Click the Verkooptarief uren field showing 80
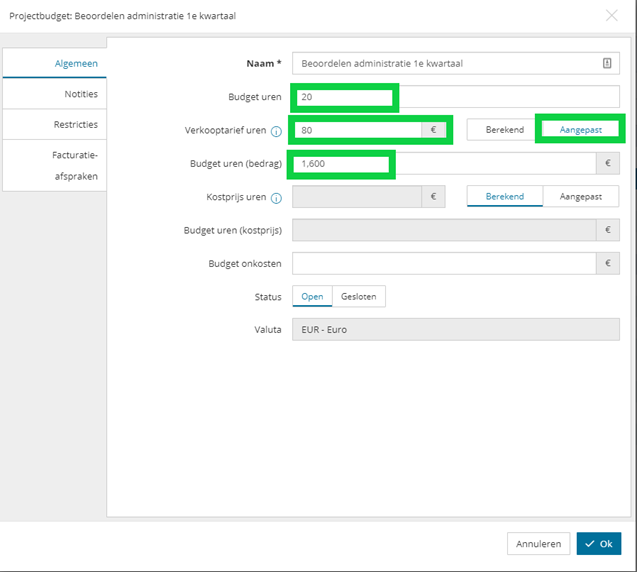Viewport: 637px width, 572px height. click(x=357, y=130)
